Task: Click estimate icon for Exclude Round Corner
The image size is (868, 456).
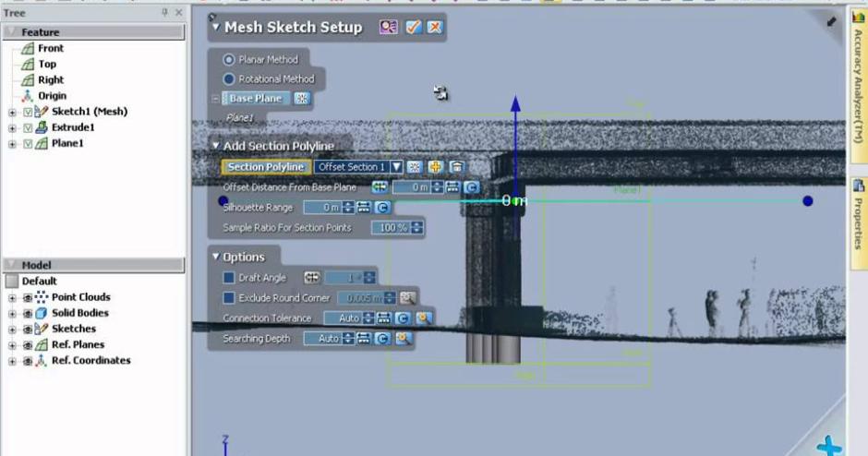Action: tap(407, 298)
